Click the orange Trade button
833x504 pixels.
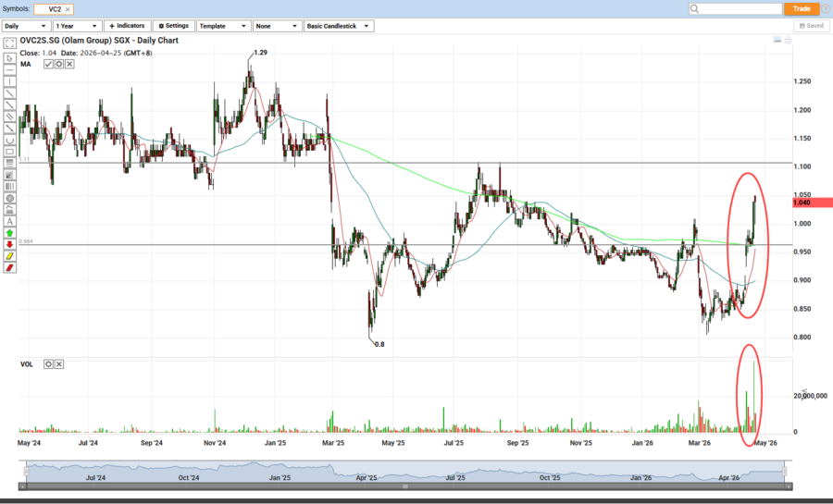click(802, 8)
